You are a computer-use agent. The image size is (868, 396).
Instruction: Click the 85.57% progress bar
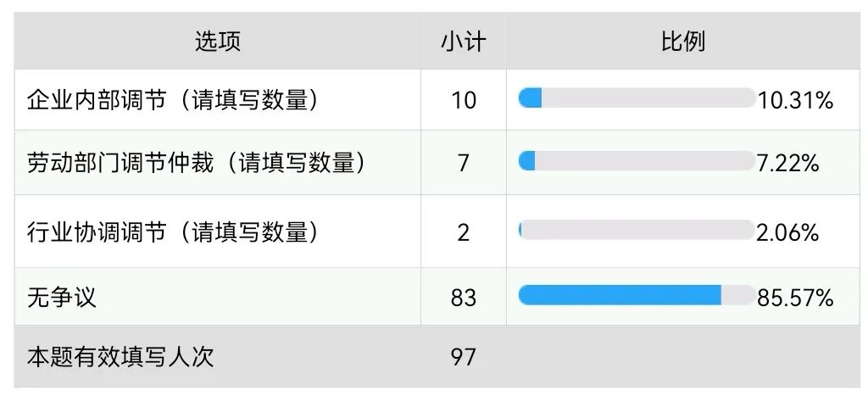point(636,295)
